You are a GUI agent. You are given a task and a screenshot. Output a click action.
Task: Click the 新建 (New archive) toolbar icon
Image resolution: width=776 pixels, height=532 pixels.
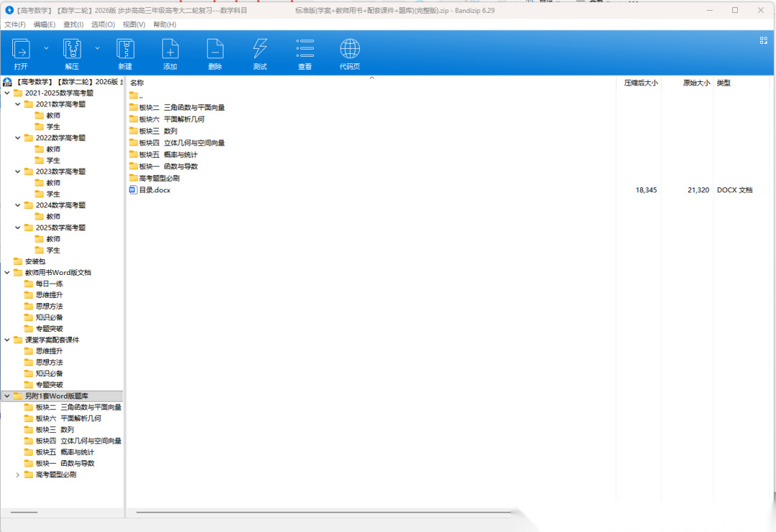click(x=125, y=50)
